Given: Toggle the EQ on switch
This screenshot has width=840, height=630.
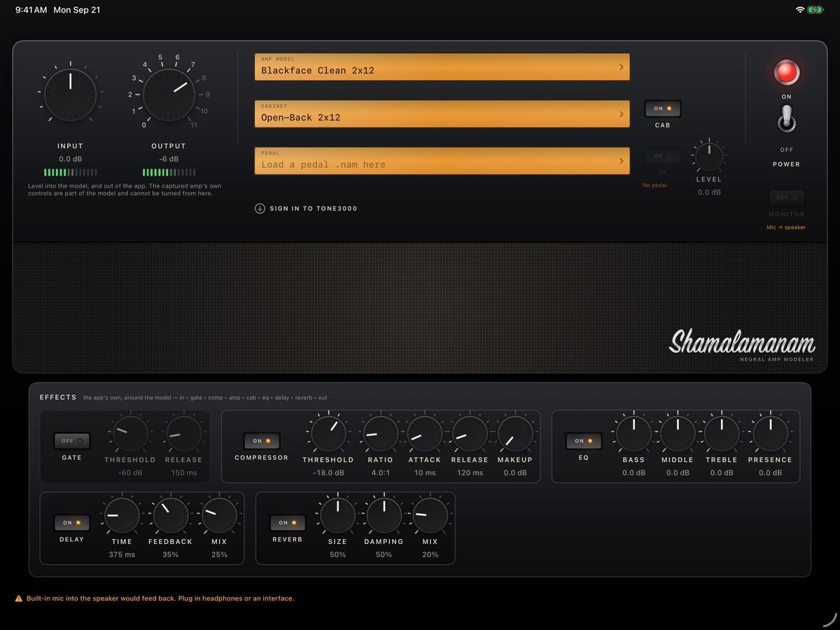Looking at the screenshot, I should (584, 441).
